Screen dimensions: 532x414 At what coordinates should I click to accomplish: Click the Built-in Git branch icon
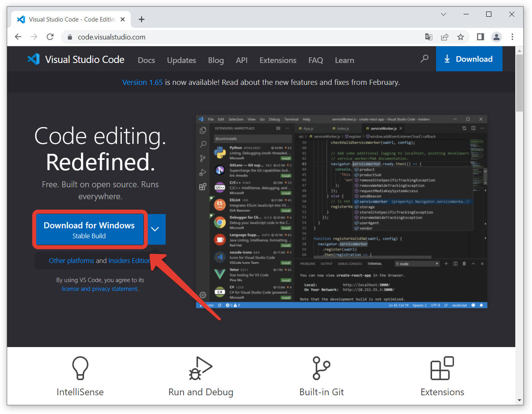(321, 368)
